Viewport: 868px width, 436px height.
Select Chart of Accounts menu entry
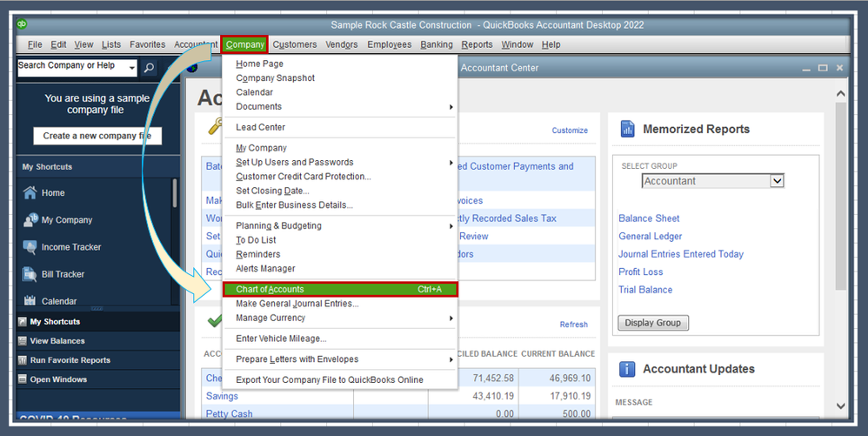coord(340,289)
